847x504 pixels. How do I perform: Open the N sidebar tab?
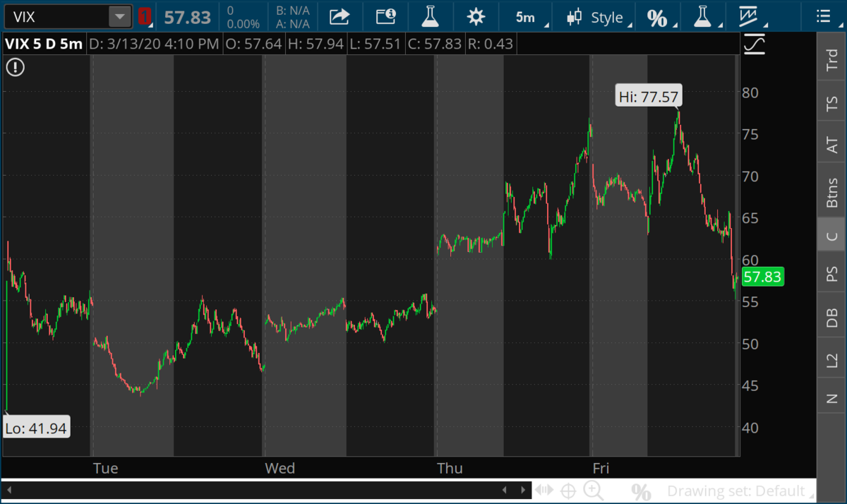831,399
